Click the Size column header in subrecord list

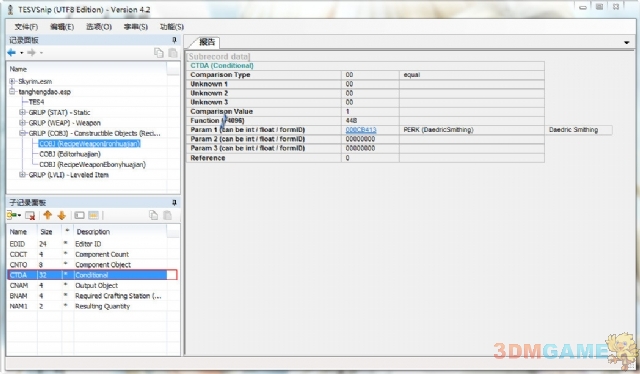pyautogui.click(x=49, y=232)
